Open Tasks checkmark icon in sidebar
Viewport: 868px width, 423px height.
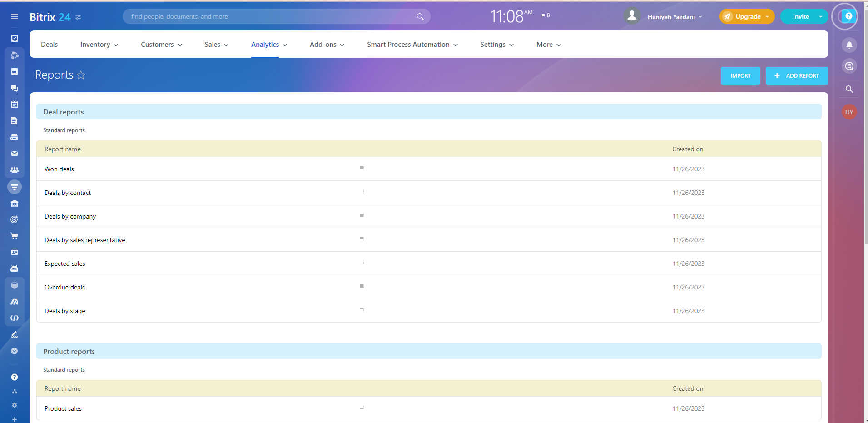click(x=15, y=39)
